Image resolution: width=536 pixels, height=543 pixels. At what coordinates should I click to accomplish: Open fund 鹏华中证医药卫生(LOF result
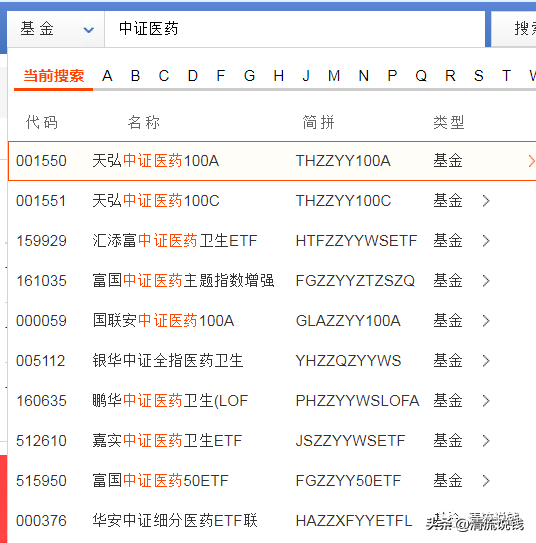coord(170,401)
